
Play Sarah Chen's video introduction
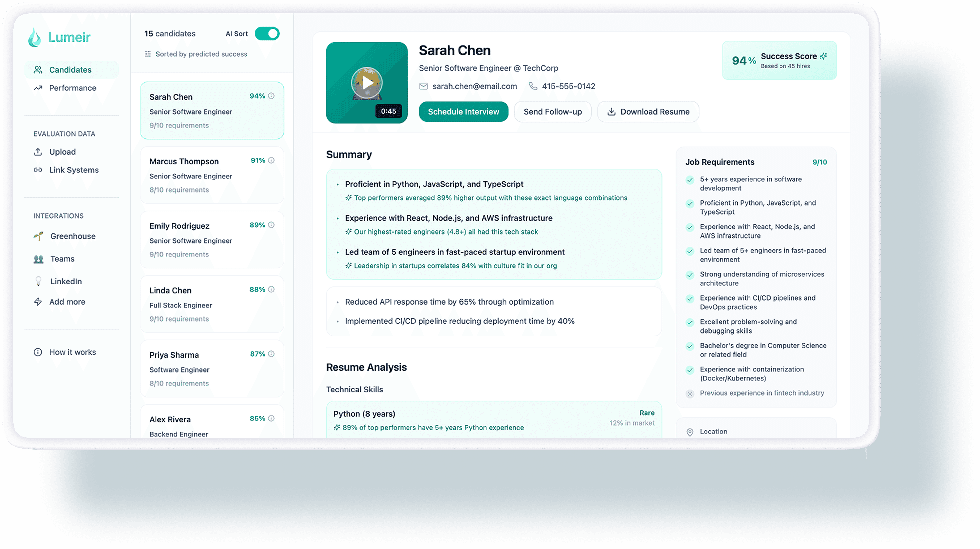tap(367, 83)
